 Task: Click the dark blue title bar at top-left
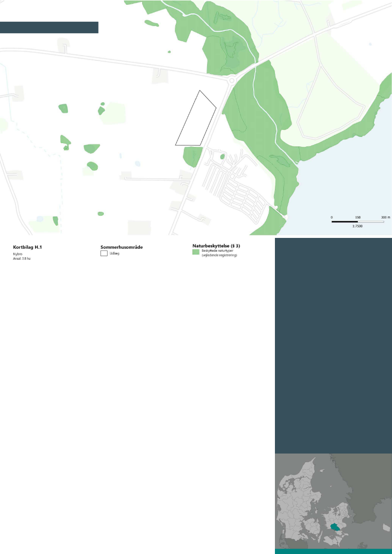[x=49, y=27]
